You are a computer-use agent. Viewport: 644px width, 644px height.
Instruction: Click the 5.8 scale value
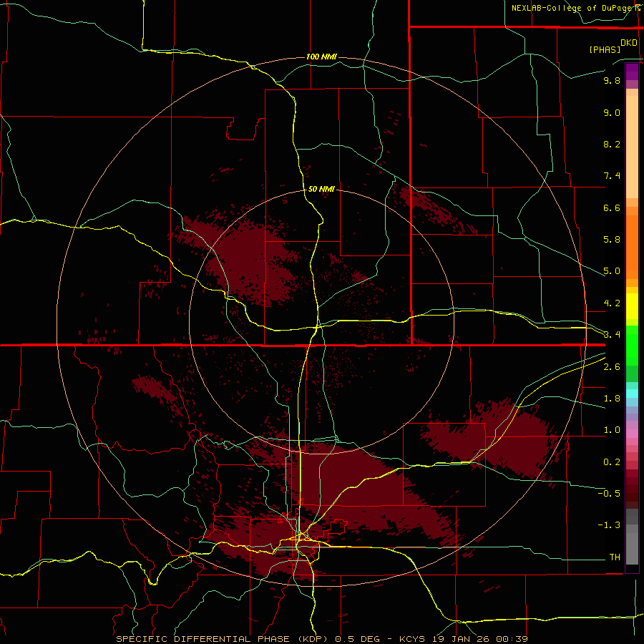click(612, 240)
